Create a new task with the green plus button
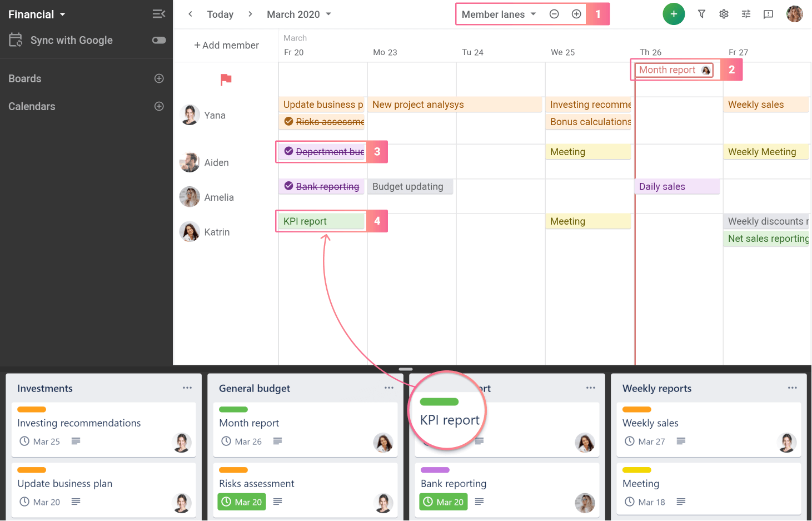Viewport: 812px width, 521px height. [674, 14]
